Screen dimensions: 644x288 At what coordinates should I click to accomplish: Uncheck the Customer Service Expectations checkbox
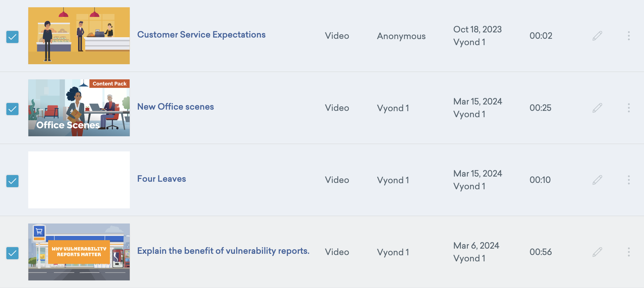[x=12, y=37]
